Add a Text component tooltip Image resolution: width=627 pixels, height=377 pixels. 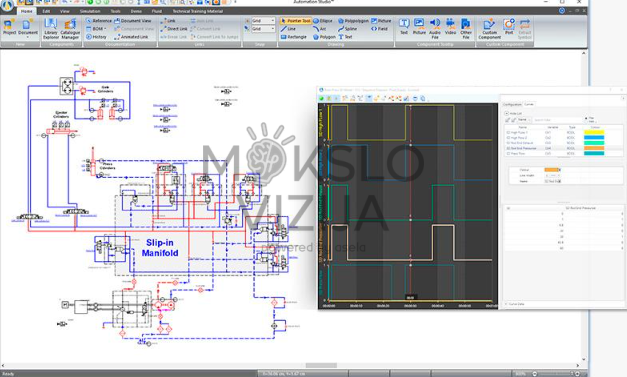pos(404,26)
